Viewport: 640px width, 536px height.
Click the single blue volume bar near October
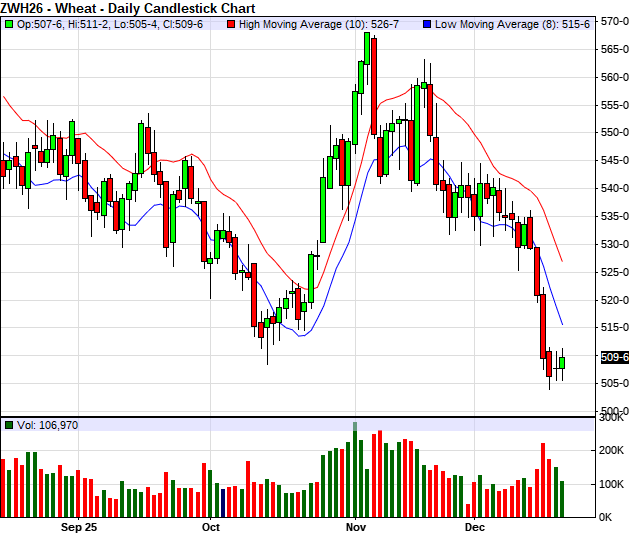tap(222, 502)
